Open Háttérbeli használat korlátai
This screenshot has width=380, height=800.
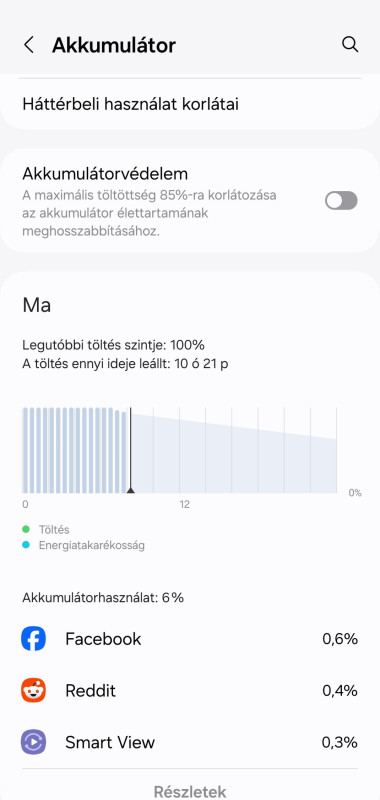pyautogui.click(x=190, y=104)
